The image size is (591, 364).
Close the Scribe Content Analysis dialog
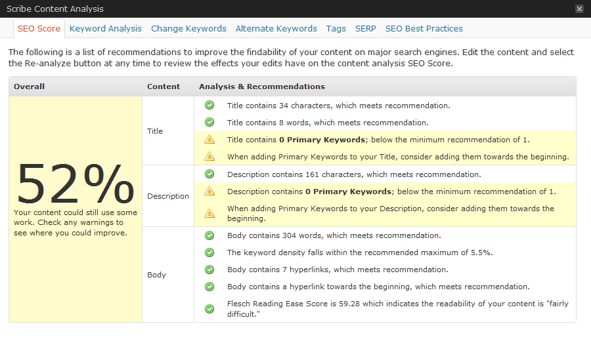(579, 9)
